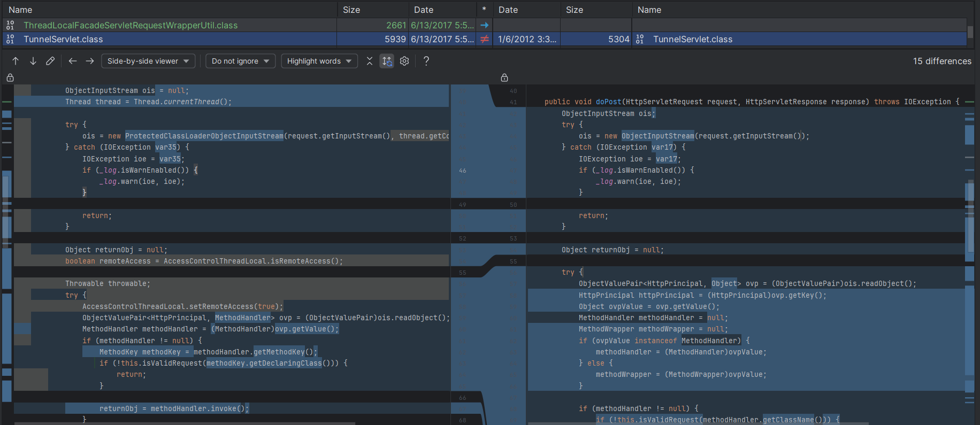
Task: Click the pencil jump-to-source icon
Action: tap(50, 61)
